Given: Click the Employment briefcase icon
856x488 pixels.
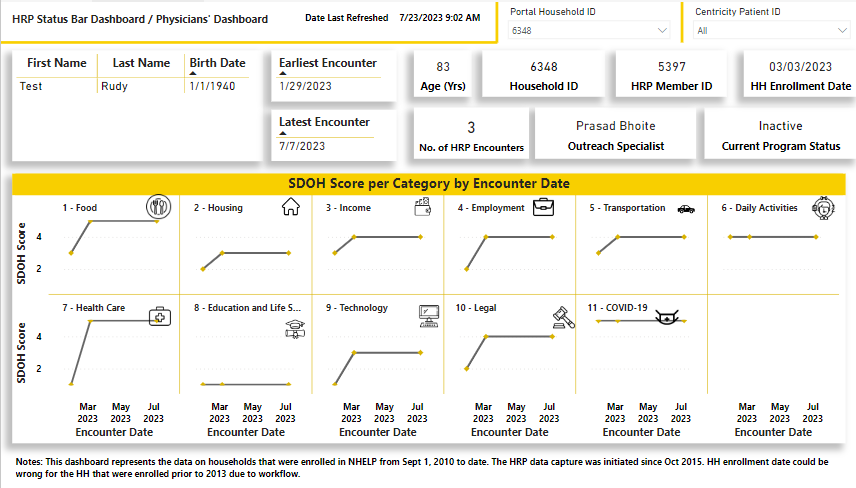Looking at the screenshot, I should pos(544,207).
